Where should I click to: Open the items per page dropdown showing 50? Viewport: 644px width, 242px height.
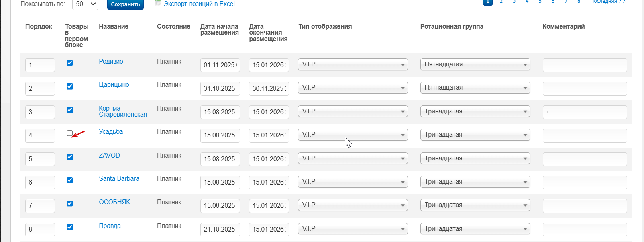85,4
